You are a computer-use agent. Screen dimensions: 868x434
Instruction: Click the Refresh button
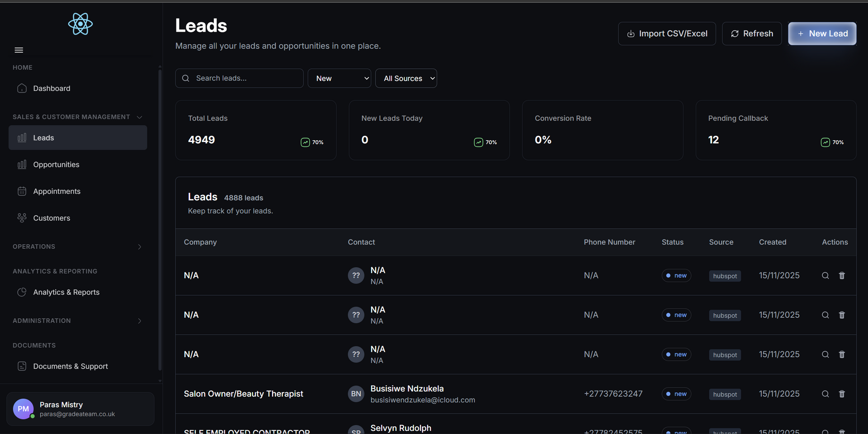751,33
